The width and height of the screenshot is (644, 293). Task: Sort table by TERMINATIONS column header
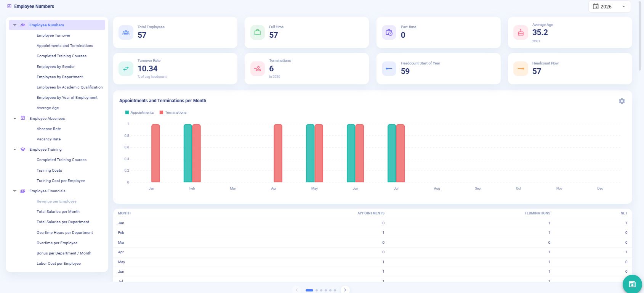tap(537, 213)
